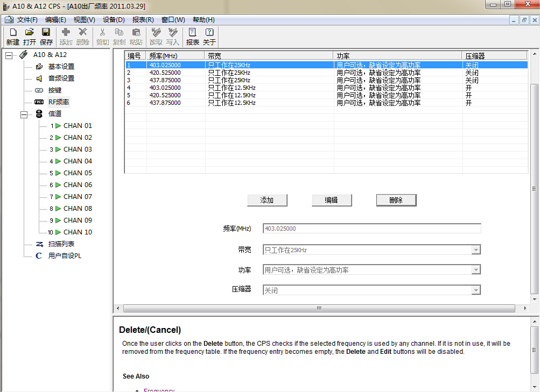Collapse the A10 & A12 root node

[x=9, y=55]
